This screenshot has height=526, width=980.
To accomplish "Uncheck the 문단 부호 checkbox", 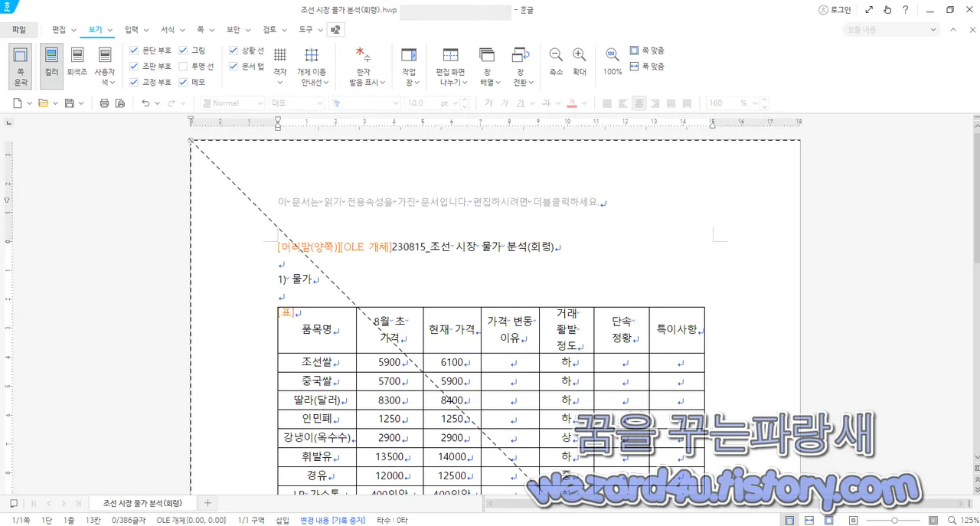I will pos(134,51).
